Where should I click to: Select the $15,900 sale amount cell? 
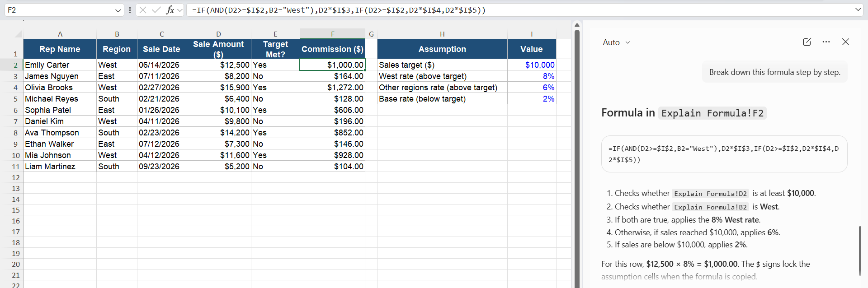point(218,88)
